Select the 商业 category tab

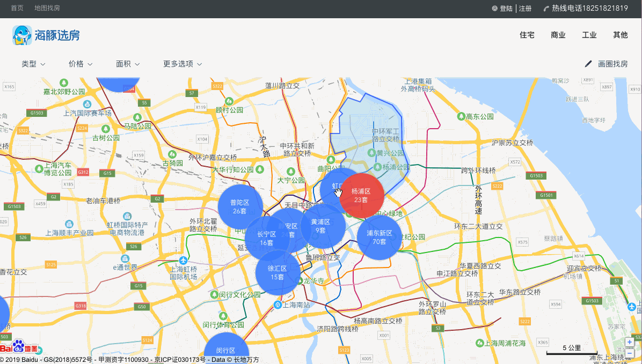pyautogui.click(x=558, y=35)
